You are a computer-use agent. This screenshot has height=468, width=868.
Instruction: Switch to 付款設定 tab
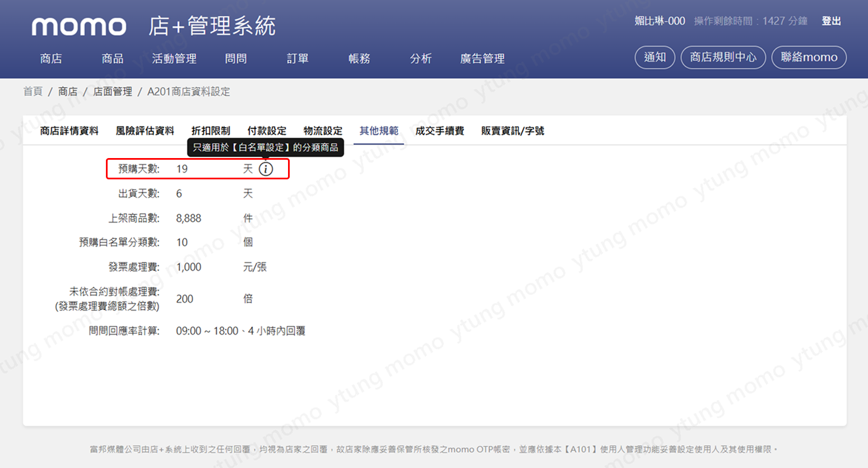click(267, 131)
